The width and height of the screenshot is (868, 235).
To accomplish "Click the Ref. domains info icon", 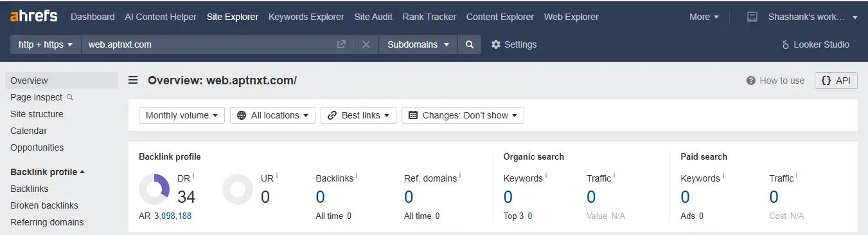I will click(460, 175).
